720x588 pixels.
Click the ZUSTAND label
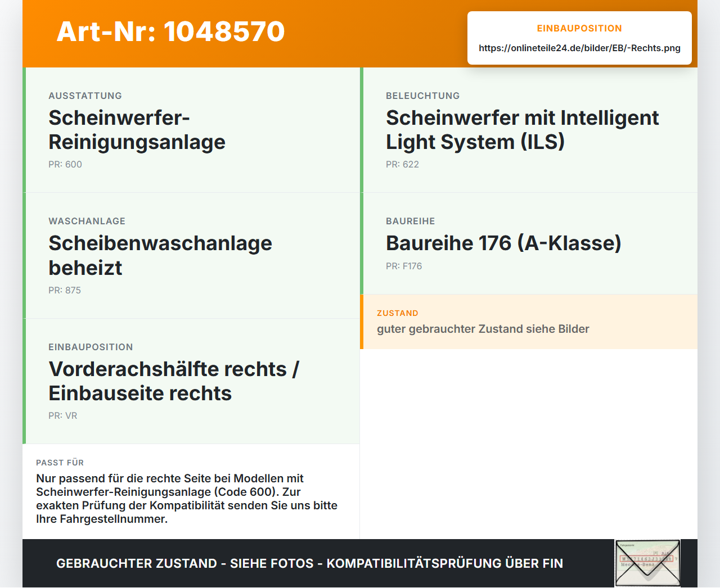397,314
